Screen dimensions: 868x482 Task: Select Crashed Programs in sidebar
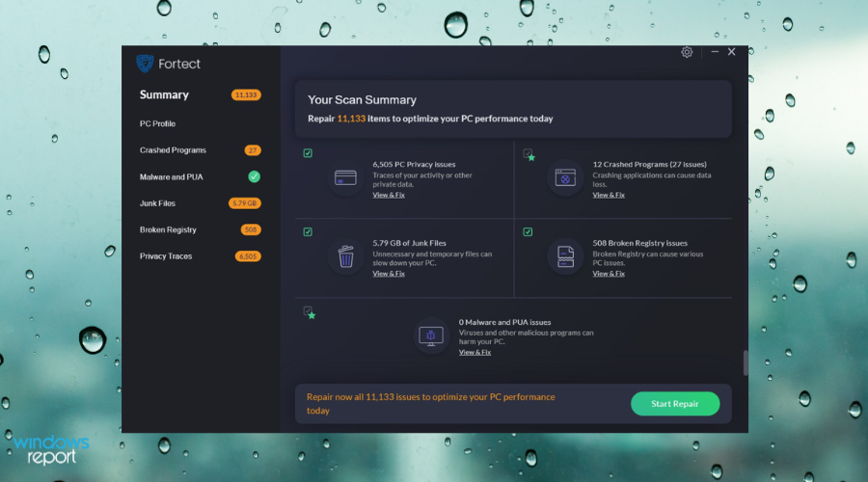pos(173,150)
